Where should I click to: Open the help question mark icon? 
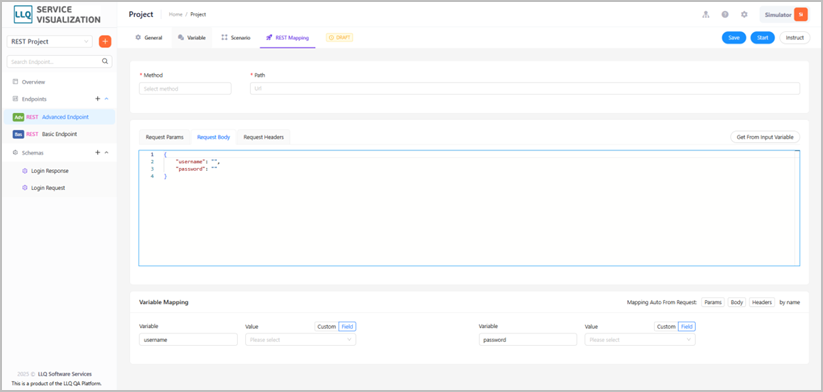pyautogui.click(x=725, y=15)
